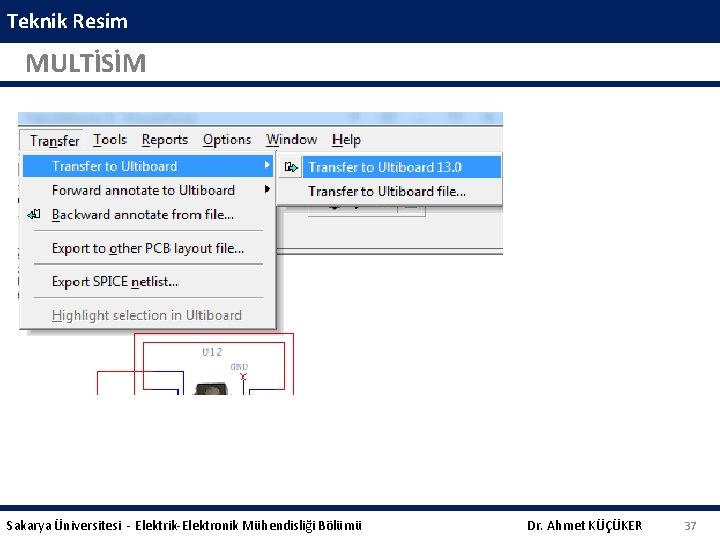Click the slide number 37
Viewport: 720px width, 540px height.
click(690, 526)
